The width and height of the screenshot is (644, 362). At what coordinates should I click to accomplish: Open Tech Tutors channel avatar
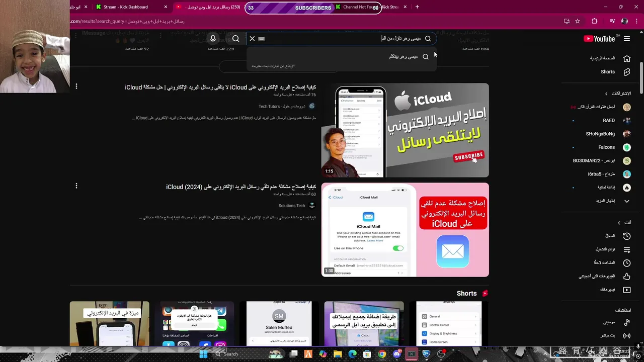[x=312, y=106]
